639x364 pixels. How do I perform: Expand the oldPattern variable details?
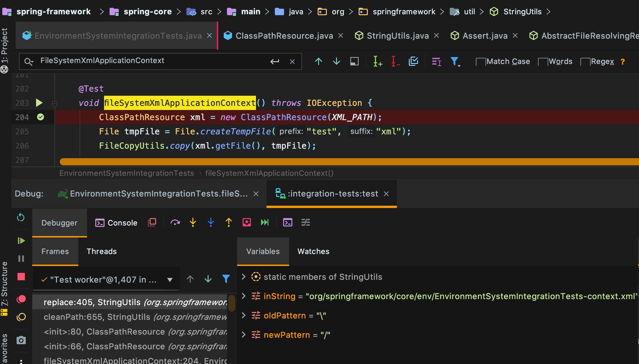[244, 315]
